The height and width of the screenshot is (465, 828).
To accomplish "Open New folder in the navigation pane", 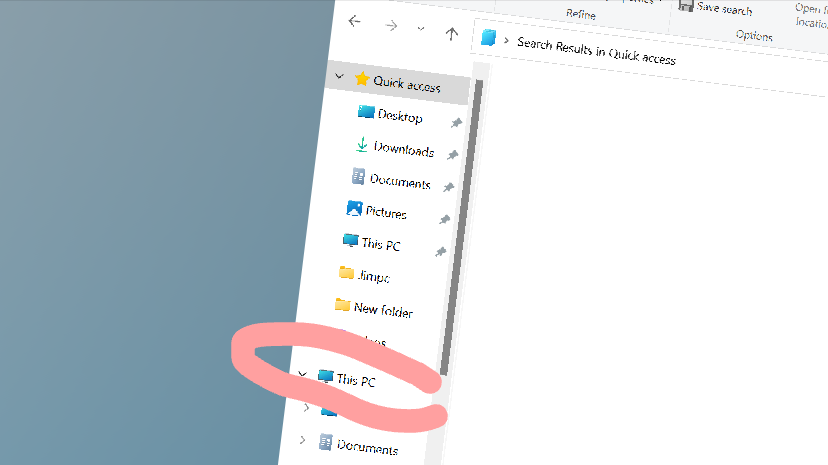I will [x=383, y=310].
